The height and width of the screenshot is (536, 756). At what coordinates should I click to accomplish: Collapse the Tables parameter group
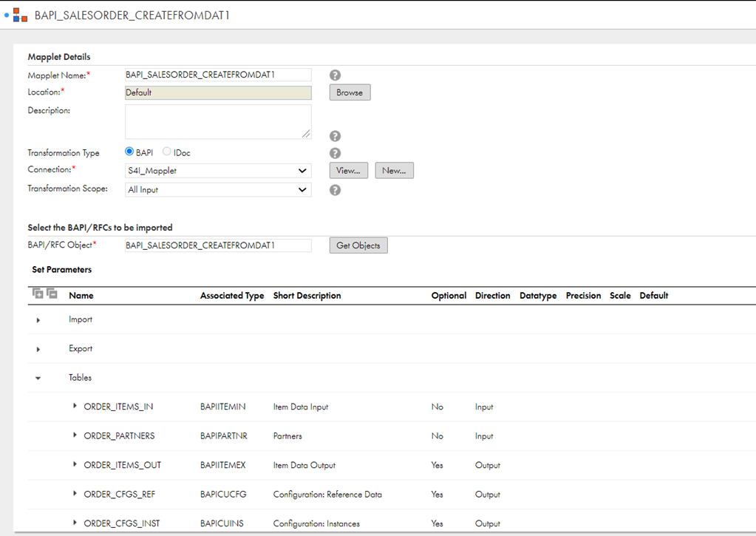click(38, 379)
